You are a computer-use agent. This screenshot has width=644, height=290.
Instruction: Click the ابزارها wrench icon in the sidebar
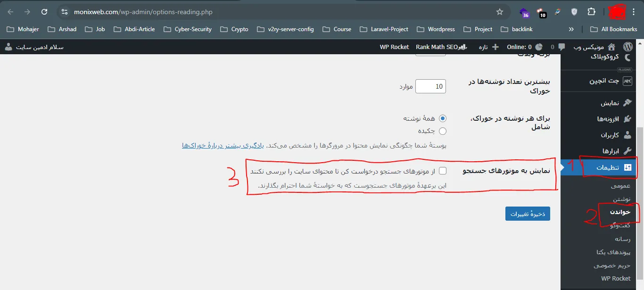(627, 151)
